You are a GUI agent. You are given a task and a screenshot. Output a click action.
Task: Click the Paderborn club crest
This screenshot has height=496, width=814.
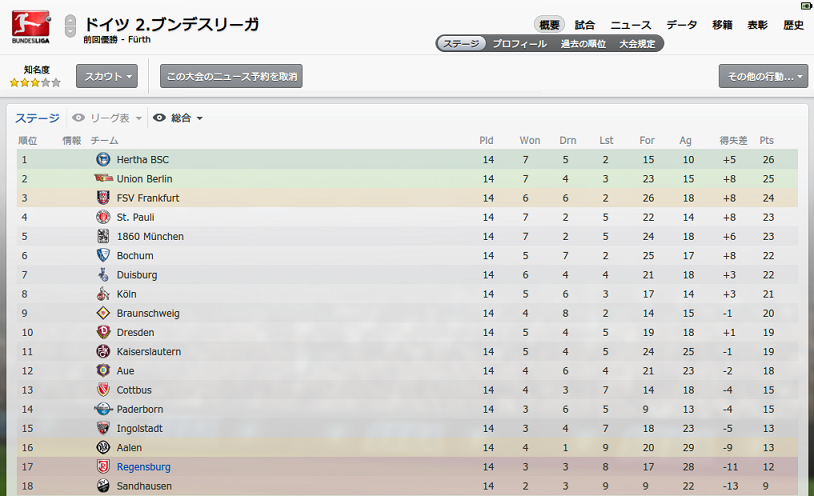[x=103, y=409]
